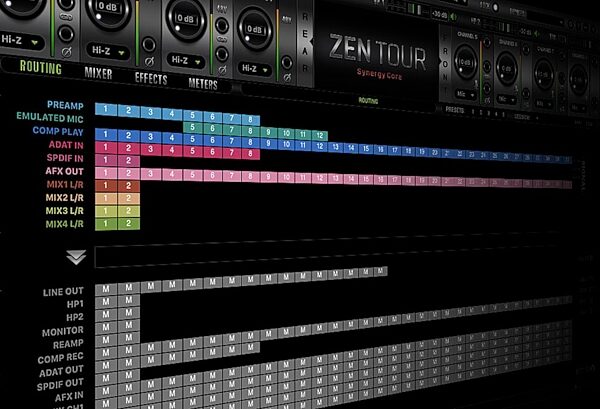Select MIX3 L/R source cell 2
The image size is (600, 409).
[x=129, y=211]
